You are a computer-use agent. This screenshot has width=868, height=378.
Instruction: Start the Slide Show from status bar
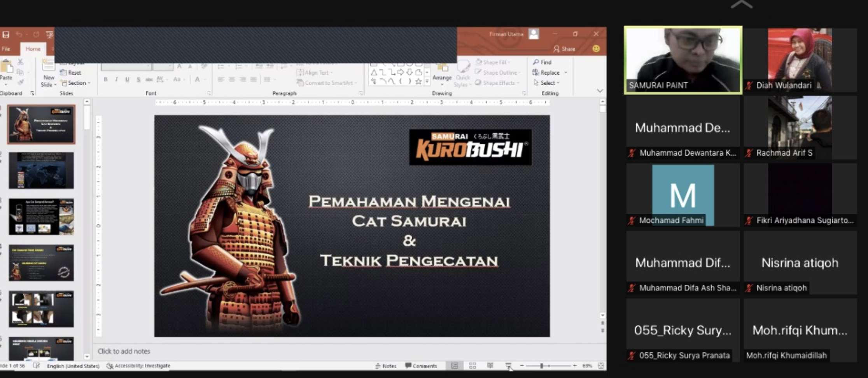[x=508, y=366]
